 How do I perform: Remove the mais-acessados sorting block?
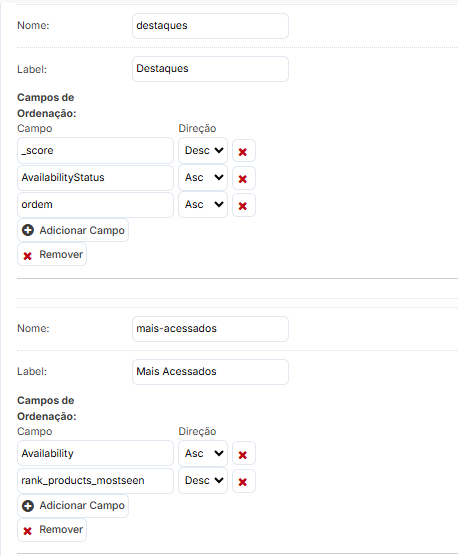pos(52,530)
